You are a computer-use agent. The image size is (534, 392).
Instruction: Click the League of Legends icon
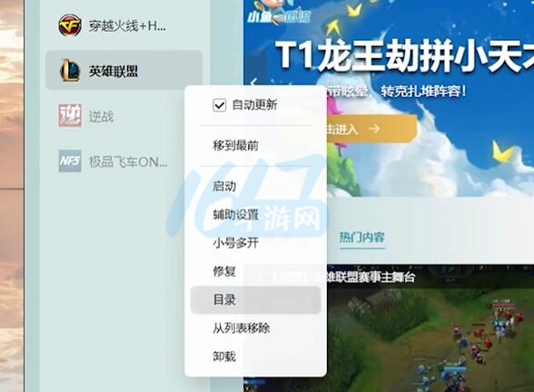[70, 71]
